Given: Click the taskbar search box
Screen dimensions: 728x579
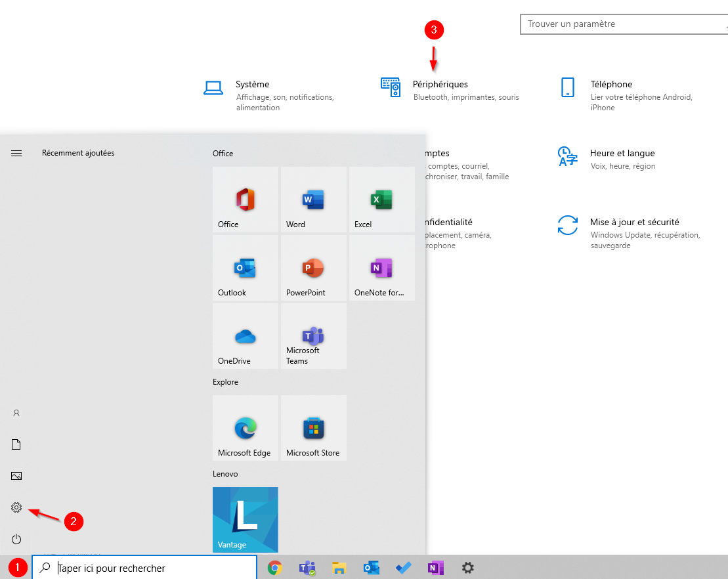Looking at the screenshot, I should [144, 567].
